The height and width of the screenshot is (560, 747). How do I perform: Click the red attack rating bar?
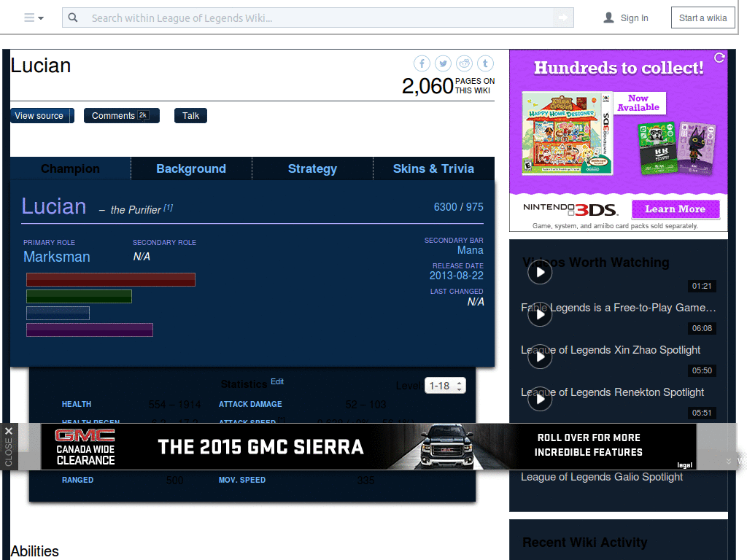[111, 279]
